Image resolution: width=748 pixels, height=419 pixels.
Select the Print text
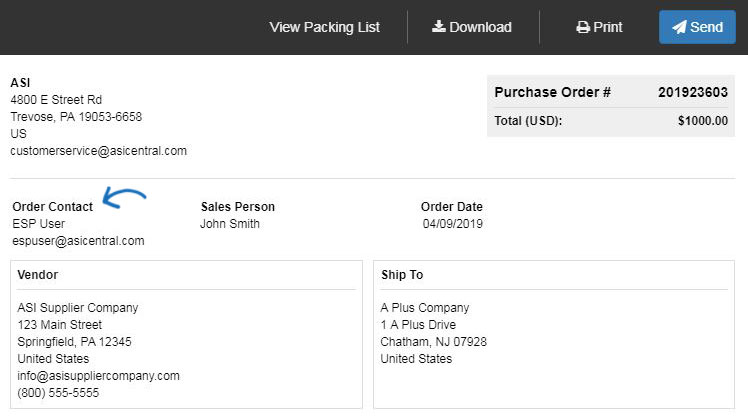click(608, 27)
